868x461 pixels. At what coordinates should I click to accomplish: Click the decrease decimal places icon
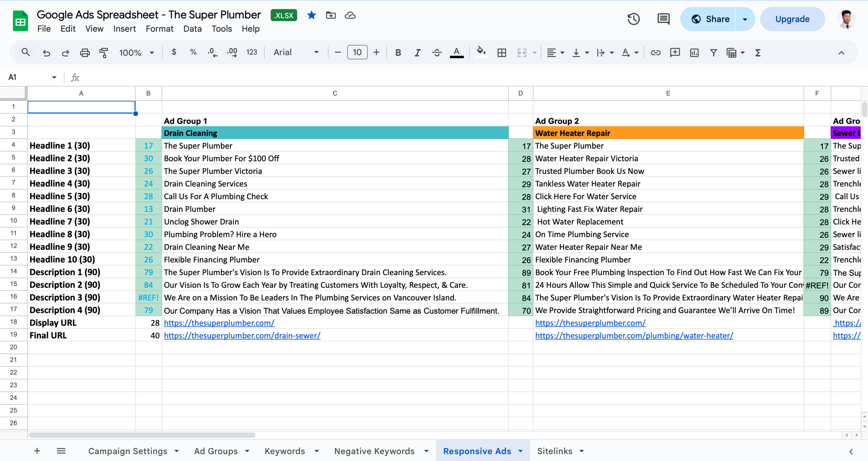[x=212, y=52]
